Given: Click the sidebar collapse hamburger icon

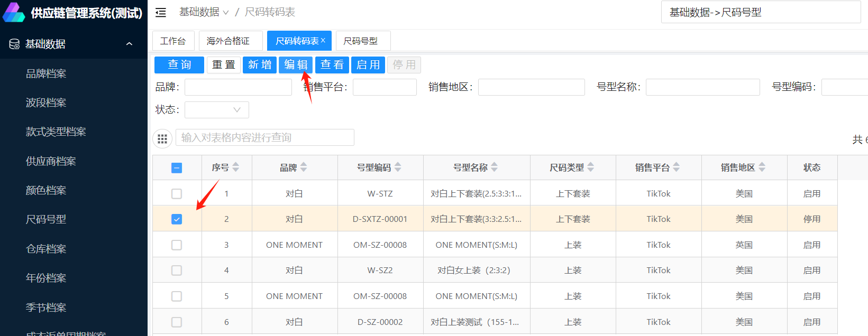Looking at the screenshot, I should coord(161,12).
